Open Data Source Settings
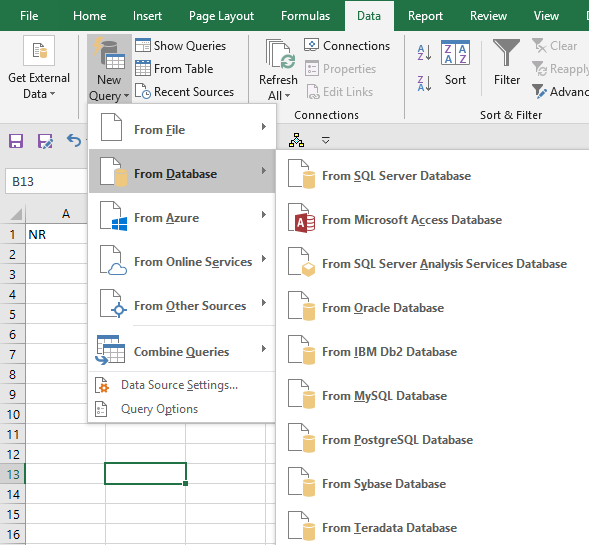The width and height of the screenshot is (589, 545). click(182, 385)
